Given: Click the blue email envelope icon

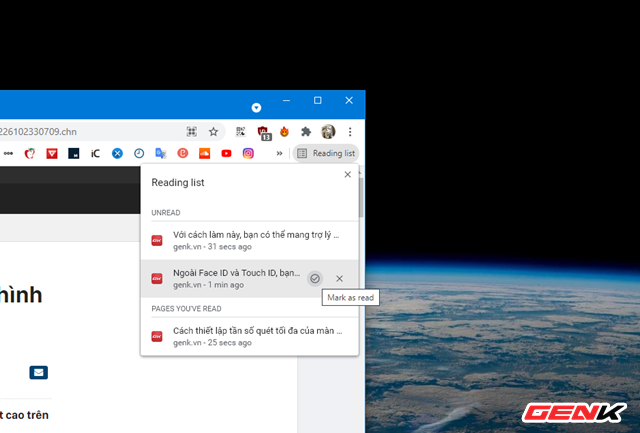Looking at the screenshot, I should pos(38,372).
